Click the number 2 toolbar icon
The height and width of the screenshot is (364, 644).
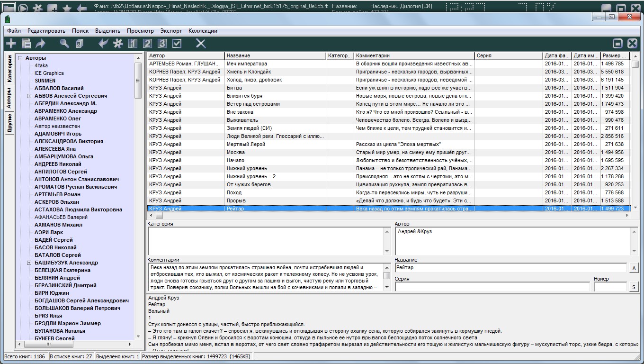tap(147, 44)
